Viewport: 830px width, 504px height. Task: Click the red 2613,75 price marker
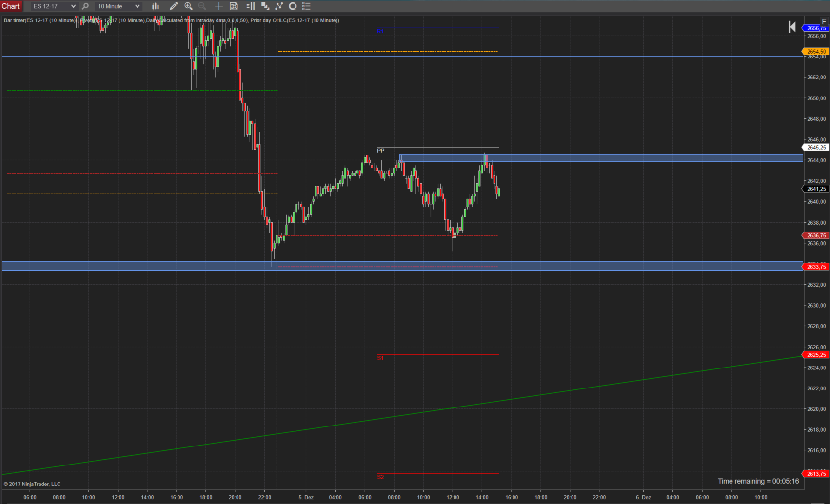[x=816, y=474]
